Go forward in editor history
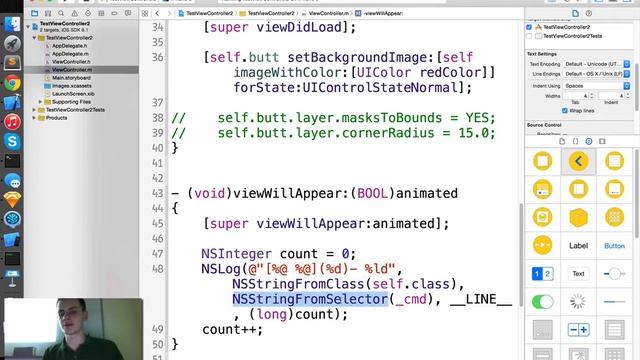 tap(169, 13)
